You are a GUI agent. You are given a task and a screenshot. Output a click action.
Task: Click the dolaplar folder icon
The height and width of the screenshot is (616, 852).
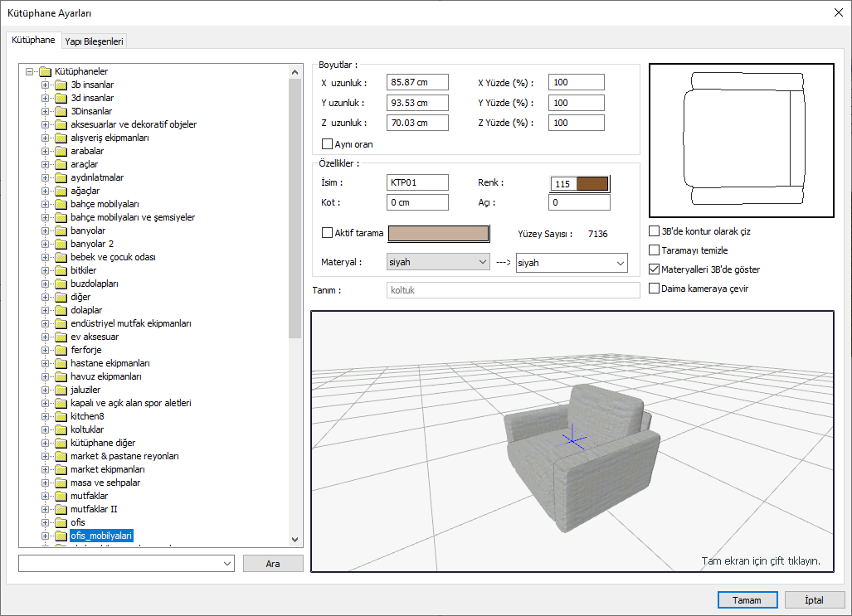(61, 310)
